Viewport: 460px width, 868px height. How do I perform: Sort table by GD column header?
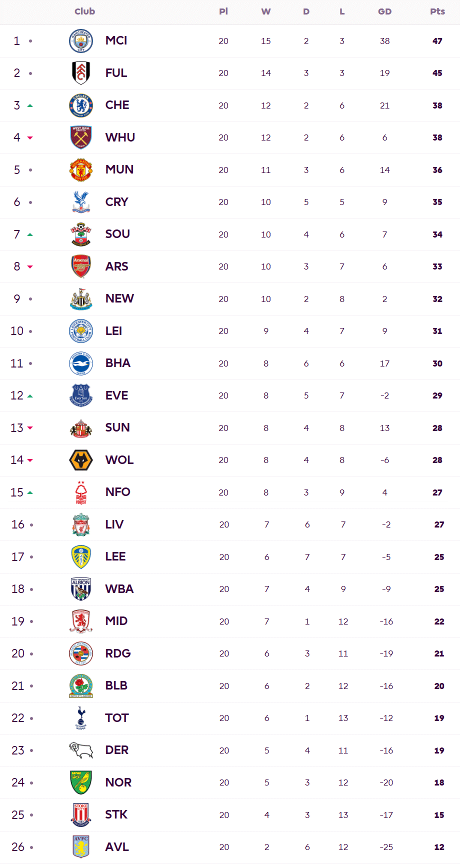coord(384,11)
